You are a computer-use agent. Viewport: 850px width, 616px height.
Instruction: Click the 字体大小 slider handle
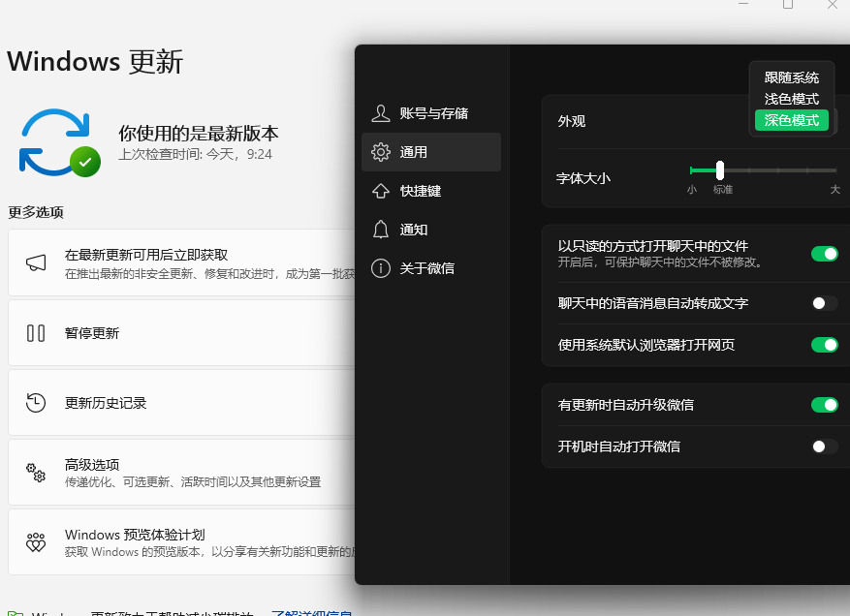coord(720,170)
